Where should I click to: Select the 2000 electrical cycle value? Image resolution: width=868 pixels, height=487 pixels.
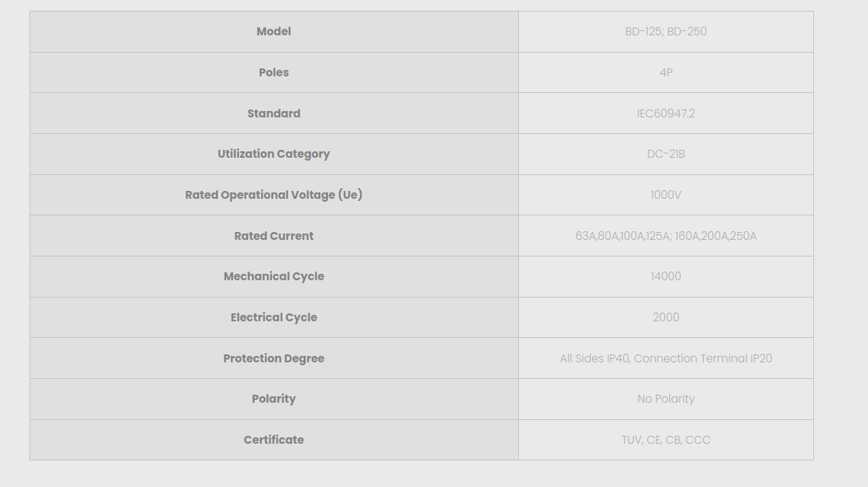pos(666,318)
